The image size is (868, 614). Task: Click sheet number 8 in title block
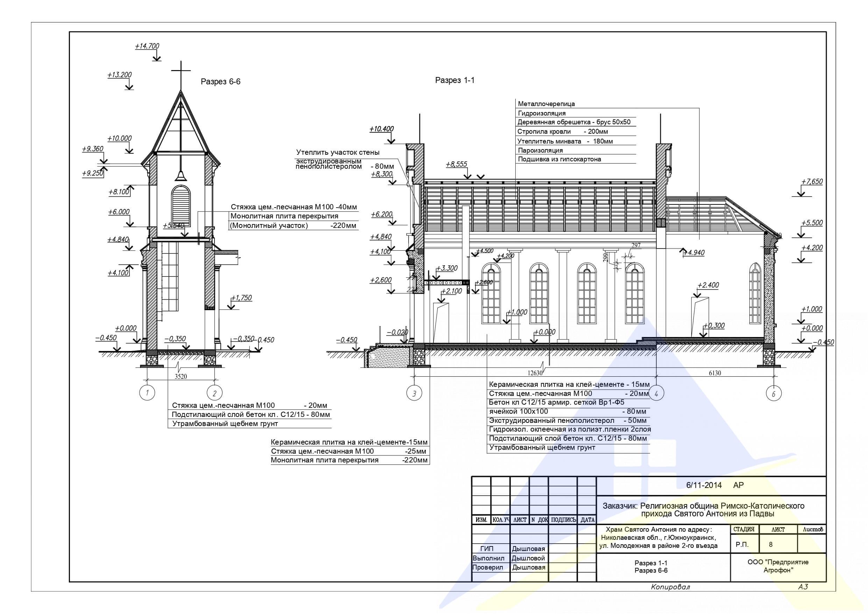(x=771, y=545)
